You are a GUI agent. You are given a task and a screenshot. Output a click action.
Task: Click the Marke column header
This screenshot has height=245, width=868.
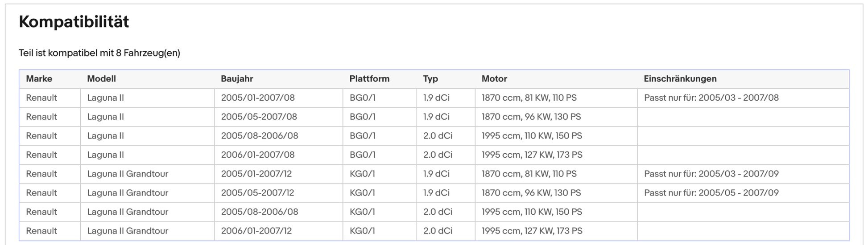tap(39, 79)
